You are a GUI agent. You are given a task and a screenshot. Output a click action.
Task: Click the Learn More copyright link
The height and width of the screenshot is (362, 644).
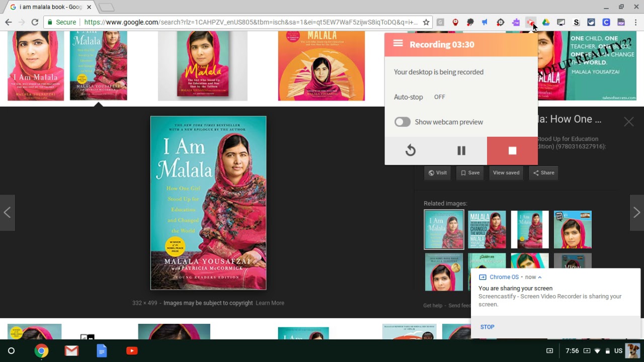point(270,303)
